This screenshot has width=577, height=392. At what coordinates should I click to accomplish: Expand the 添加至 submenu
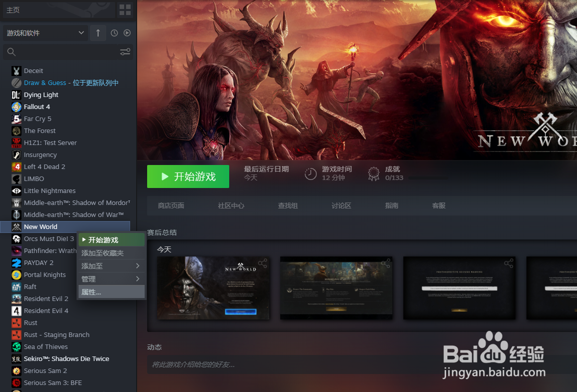[x=111, y=266]
